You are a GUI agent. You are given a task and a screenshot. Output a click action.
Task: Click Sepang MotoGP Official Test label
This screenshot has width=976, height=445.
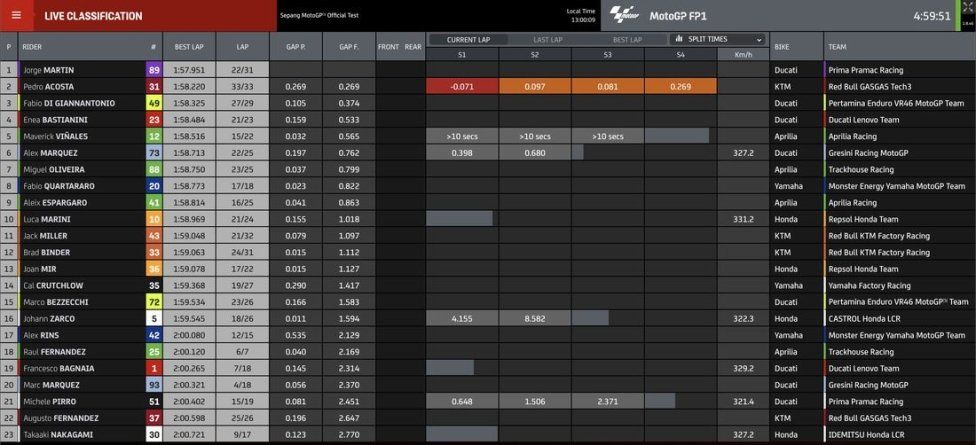click(x=319, y=16)
